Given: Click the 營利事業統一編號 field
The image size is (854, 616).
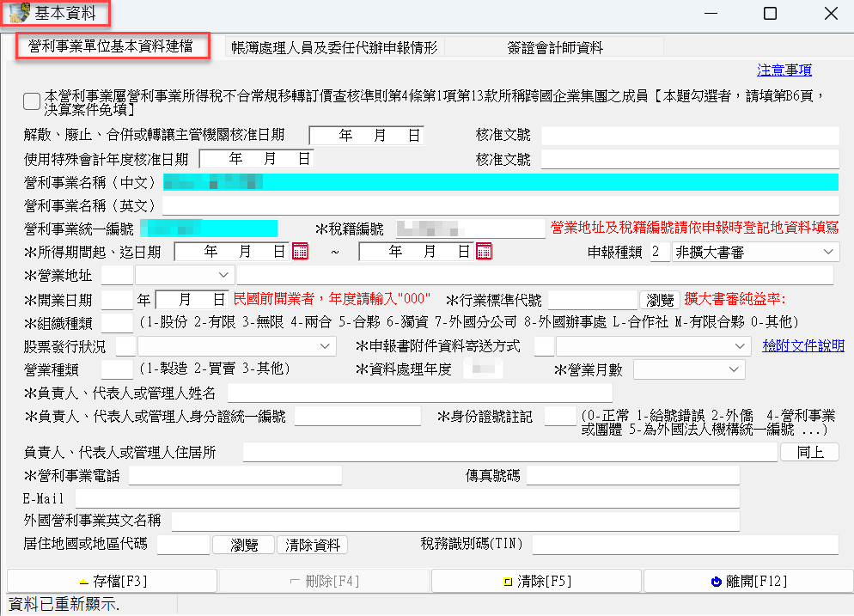Looking at the screenshot, I should (x=209, y=229).
